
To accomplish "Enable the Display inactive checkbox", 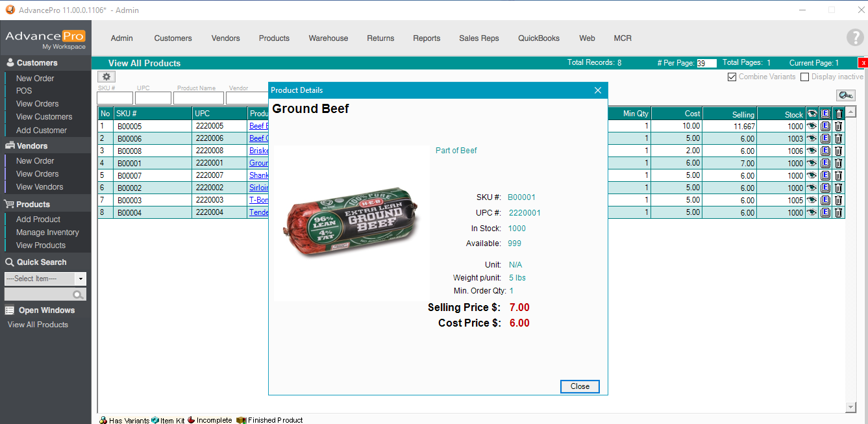I will tap(805, 77).
